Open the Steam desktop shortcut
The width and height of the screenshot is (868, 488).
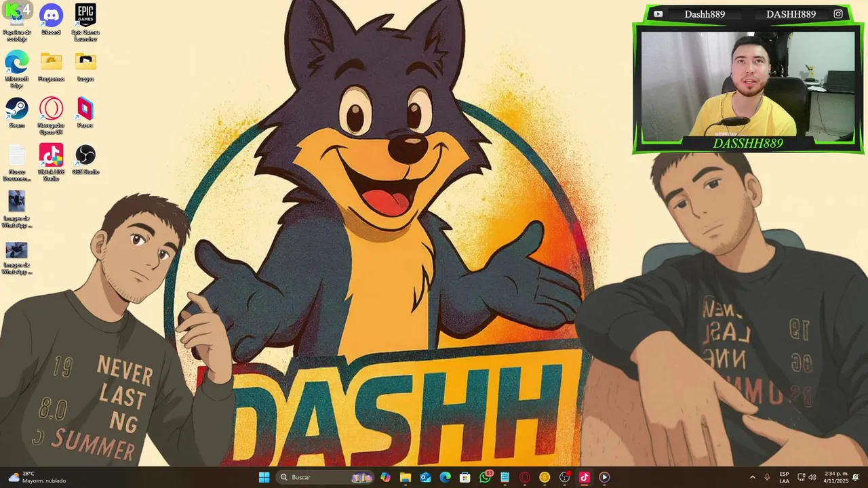click(17, 113)
